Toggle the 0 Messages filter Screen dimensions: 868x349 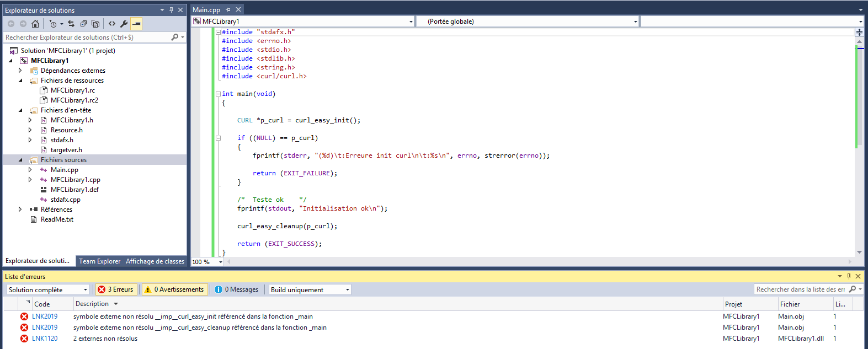pyautogui.click(x=237, y=289)
